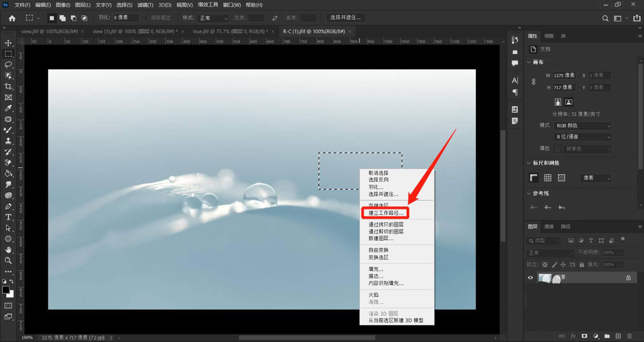Open the Photoshop Home screen
This screenshot has width=644, height=342.
(12, 17)
